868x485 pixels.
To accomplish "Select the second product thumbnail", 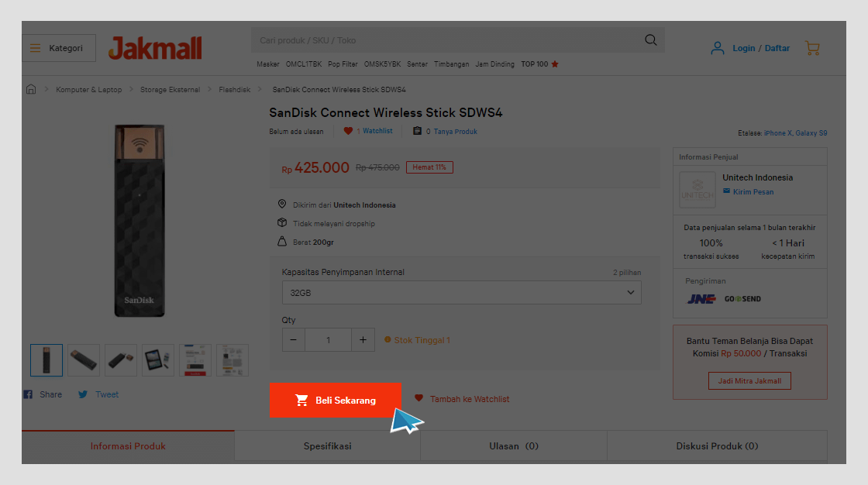I will click(84, 359).
